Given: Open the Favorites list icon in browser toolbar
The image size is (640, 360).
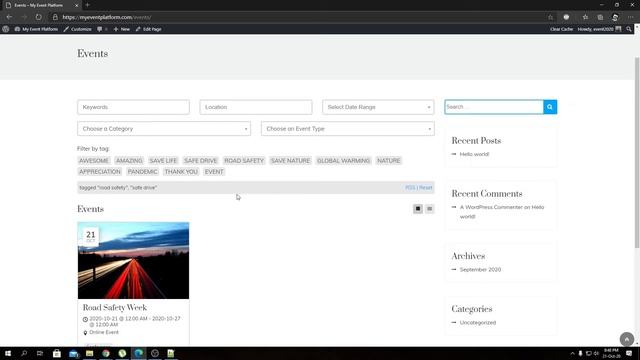Looking at the screenshot, I should pyautogui.click(x=585, y=17).
